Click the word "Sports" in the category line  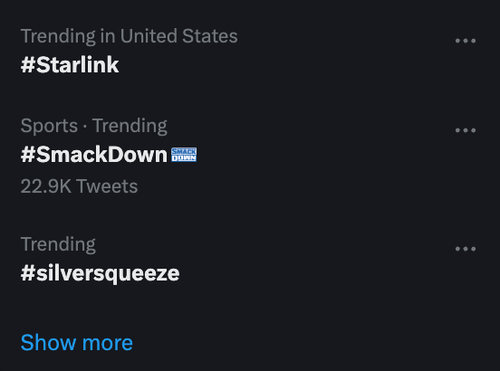49,126
